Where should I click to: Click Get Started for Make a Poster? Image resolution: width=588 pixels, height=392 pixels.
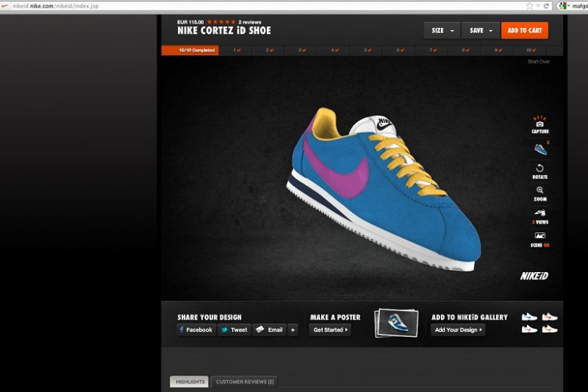[x=330, y=329]
